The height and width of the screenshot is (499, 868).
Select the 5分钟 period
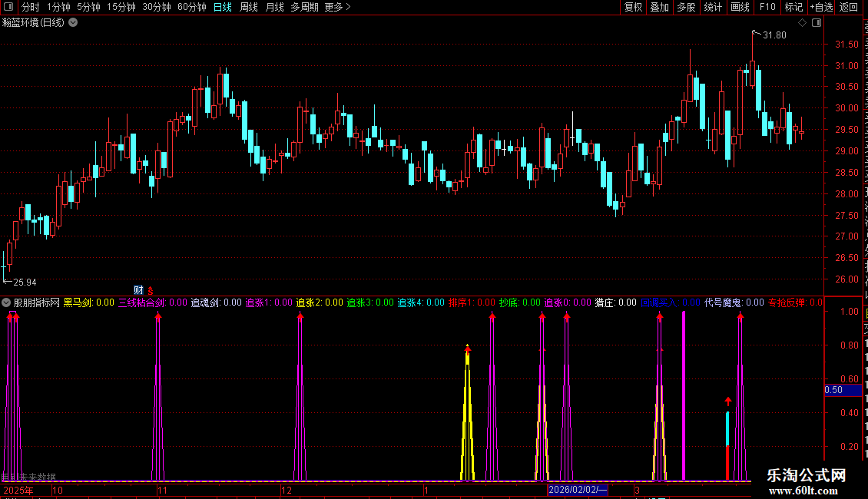[x=88, y=7]
